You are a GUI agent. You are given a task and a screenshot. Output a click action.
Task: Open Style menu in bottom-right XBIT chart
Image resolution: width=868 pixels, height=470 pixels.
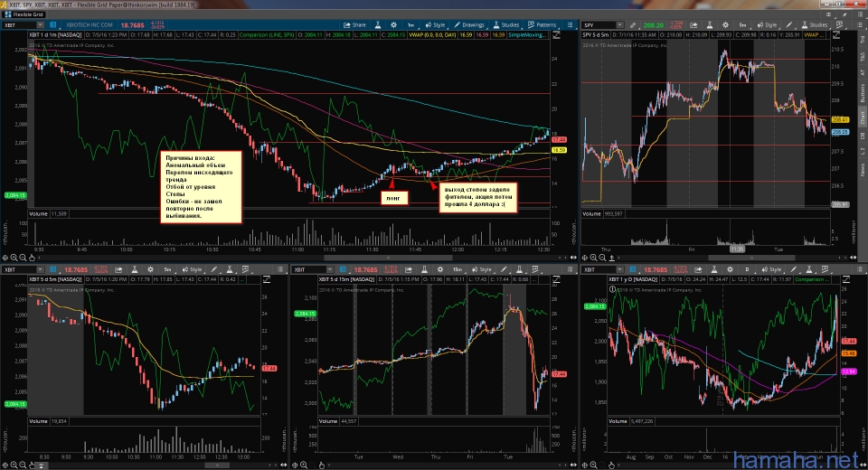(771, 269)
